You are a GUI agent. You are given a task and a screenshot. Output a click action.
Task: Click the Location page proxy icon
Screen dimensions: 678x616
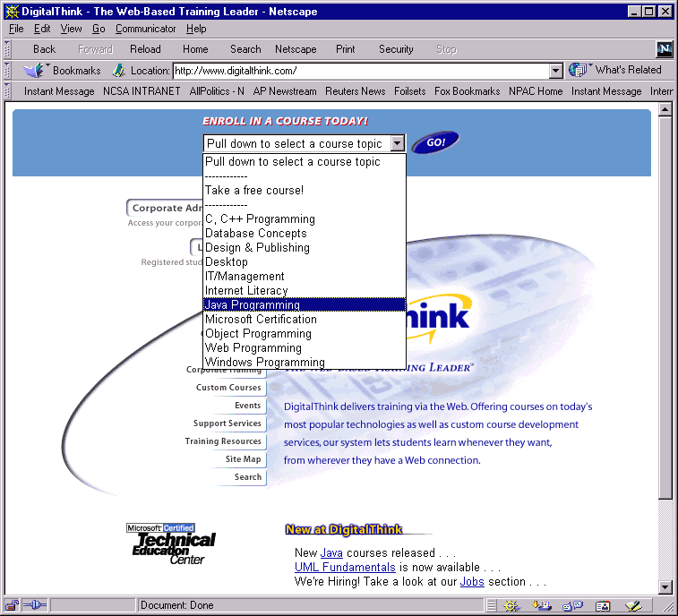(118, 70)
